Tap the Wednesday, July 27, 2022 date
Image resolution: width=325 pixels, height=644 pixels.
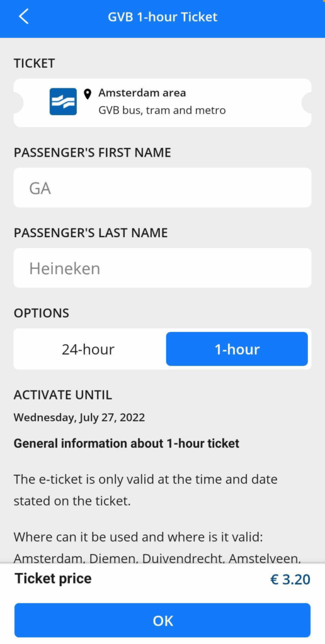[79, 418]
